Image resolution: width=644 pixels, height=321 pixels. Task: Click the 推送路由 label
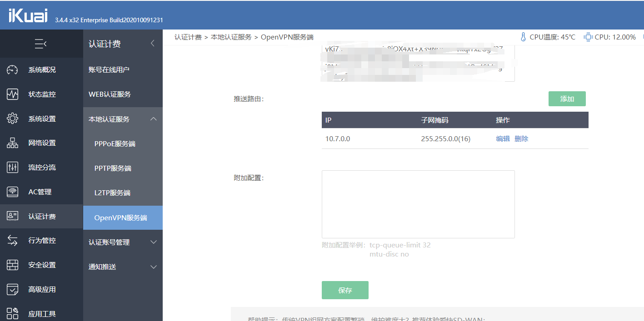249,99
